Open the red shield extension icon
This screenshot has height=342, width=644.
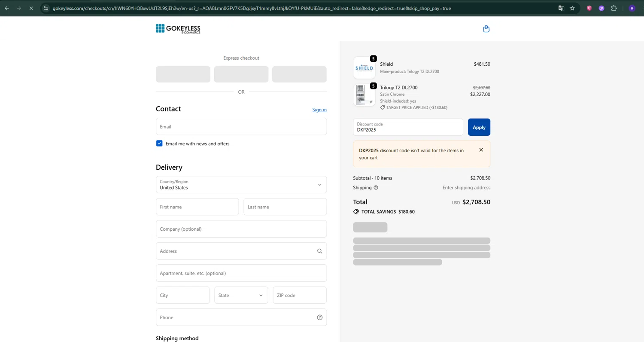coord(589,8)
